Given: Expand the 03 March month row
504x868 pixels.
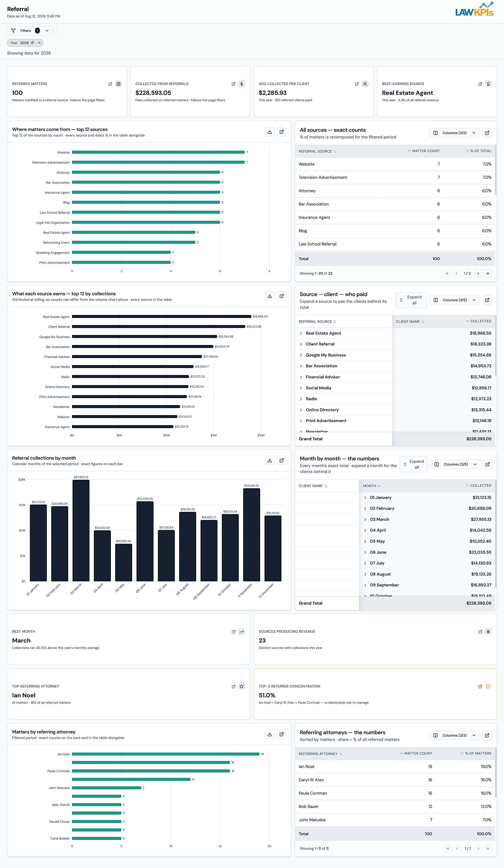Looking at the screenshot, I should pos(365,519).
